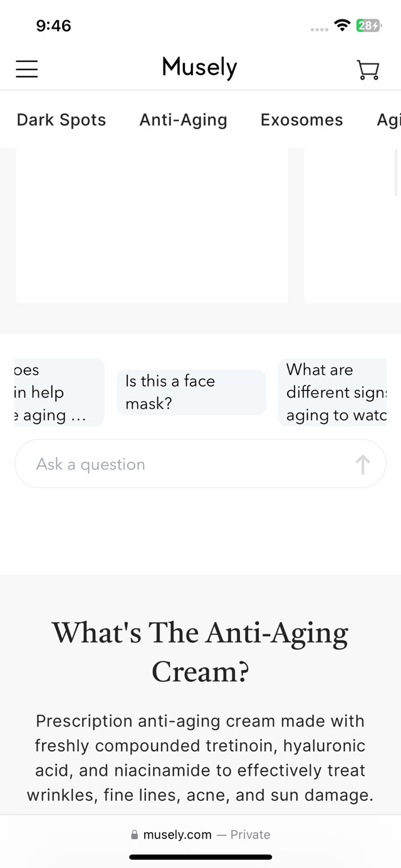Screen dimensions: 401x868
Task: Choose the "Is this a face mask?" suggestion
Action: pyautogui.click(x=190, y=392)
